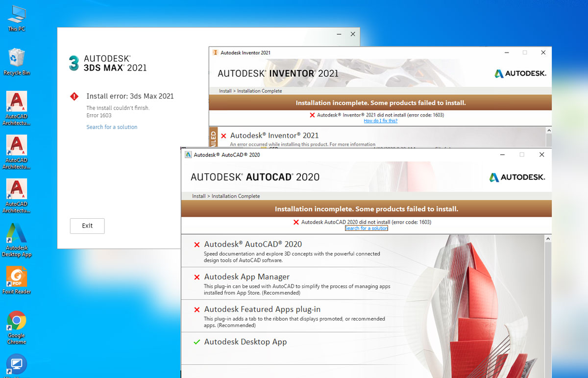
Task: Close the 3ds Max 2021 installer window
Action: [353, 34]
